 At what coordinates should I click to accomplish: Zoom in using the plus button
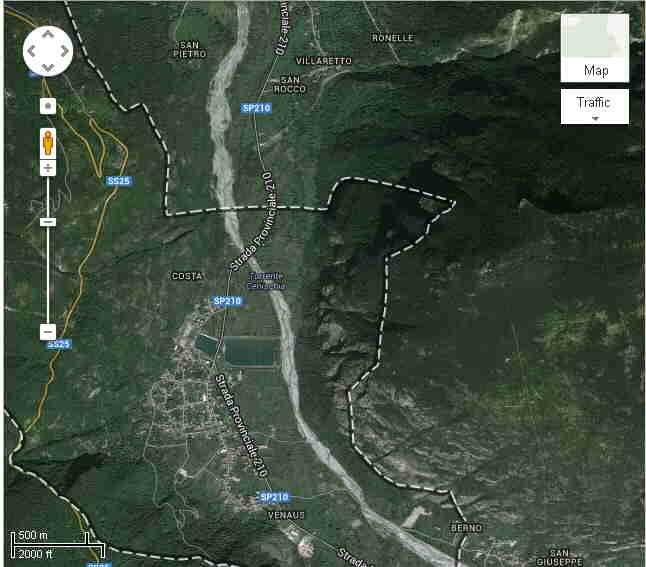point(47,168)
